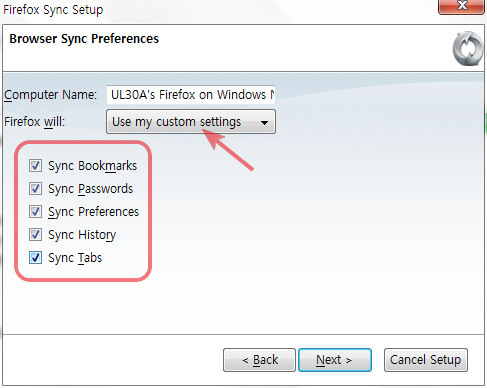Click the 'Firefox will:' label
The width and height of the screenshot is (487, 388).
pos(35,122)
